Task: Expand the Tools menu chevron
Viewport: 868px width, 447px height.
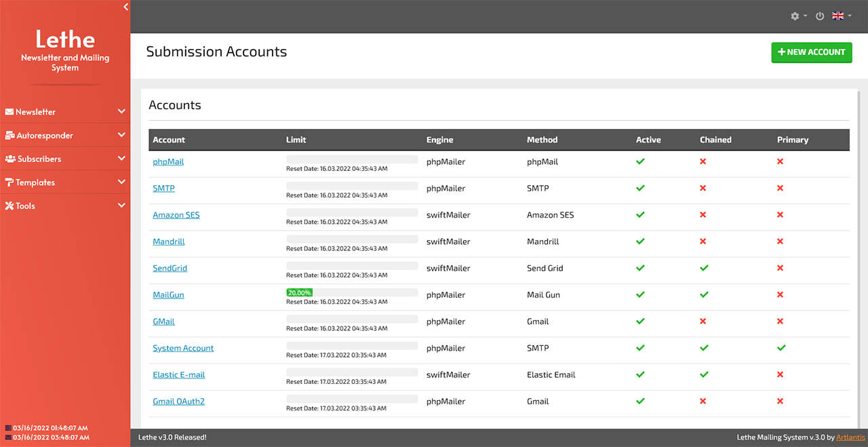Action: [x=121, y=205]
